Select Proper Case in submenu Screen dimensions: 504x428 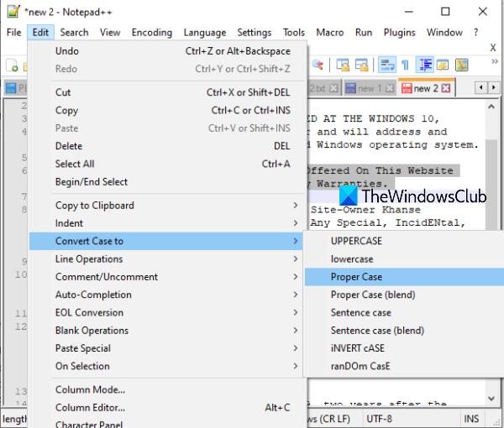(404, 277)
